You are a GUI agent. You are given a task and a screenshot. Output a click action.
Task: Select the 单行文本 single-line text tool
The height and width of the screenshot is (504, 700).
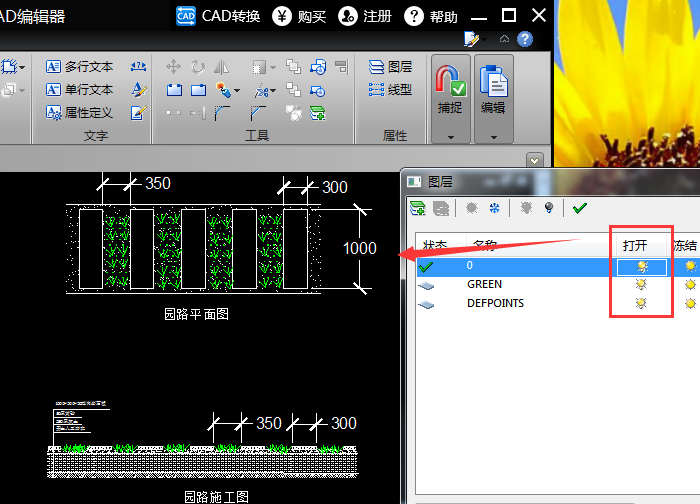80,90
